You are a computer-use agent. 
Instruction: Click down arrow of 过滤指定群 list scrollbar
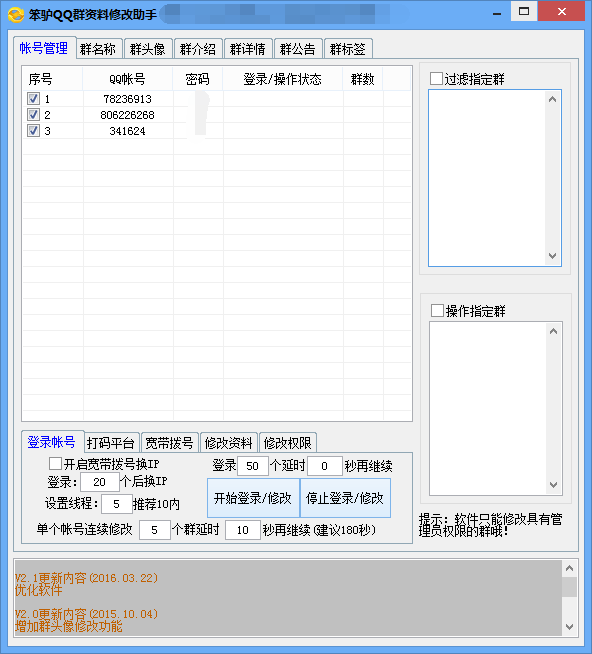pyautogui.click(x=553, y=256)
